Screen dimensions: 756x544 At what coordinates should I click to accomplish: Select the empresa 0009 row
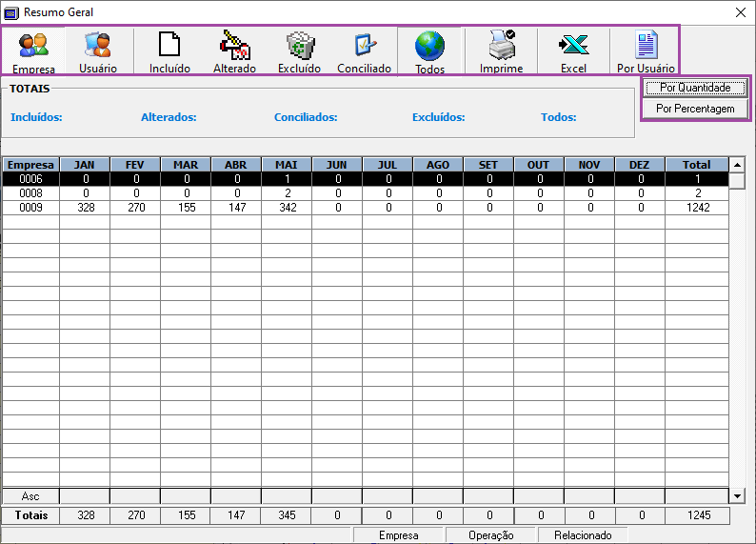[x=366, y=208]
